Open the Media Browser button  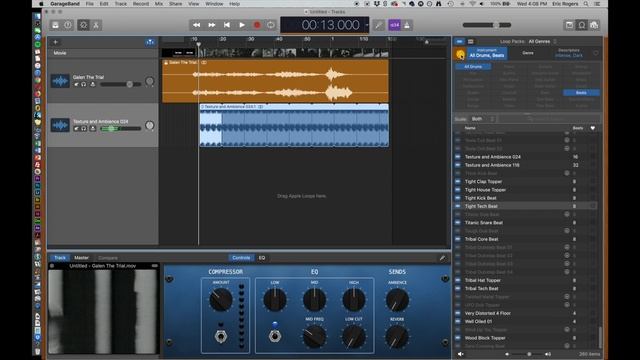tap(594, 25)
